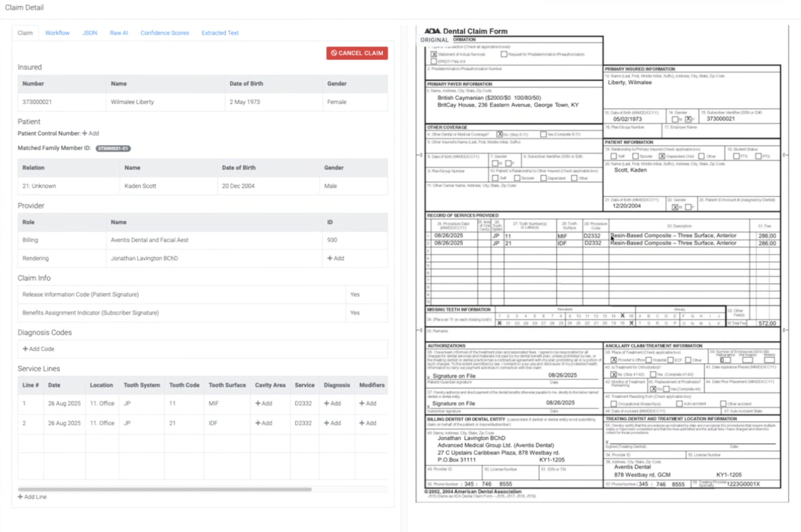Add Modifiers for service line 2
The image size is (801, 532).
[368, 423]
